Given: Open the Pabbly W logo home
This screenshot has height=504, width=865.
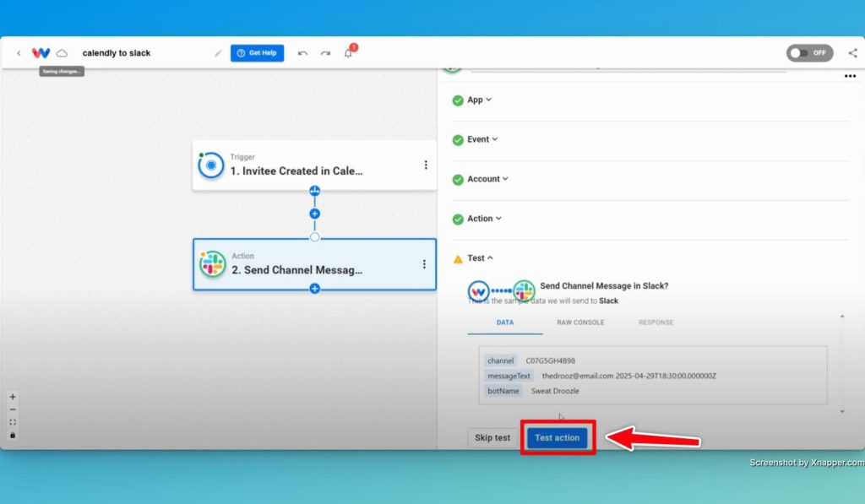Looking at the screenshot, I should 41,53.
